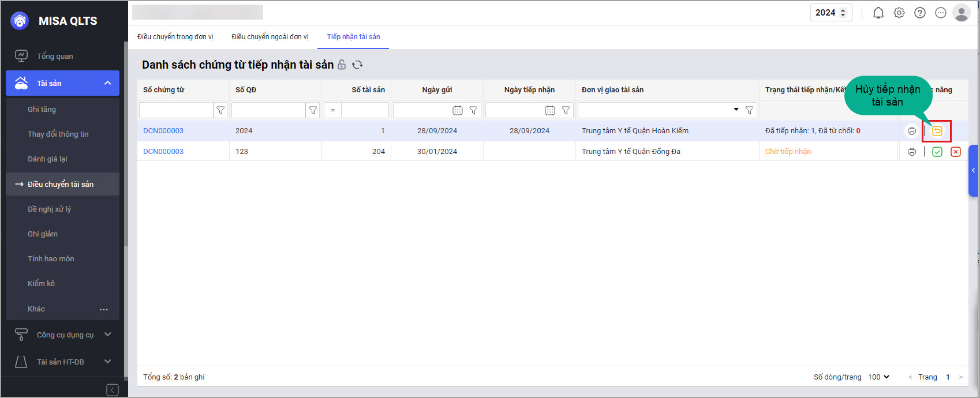The height and width of the screenshot is (398, 980).
Task: Click the lock icon beside list title
Action: point(342,65)
